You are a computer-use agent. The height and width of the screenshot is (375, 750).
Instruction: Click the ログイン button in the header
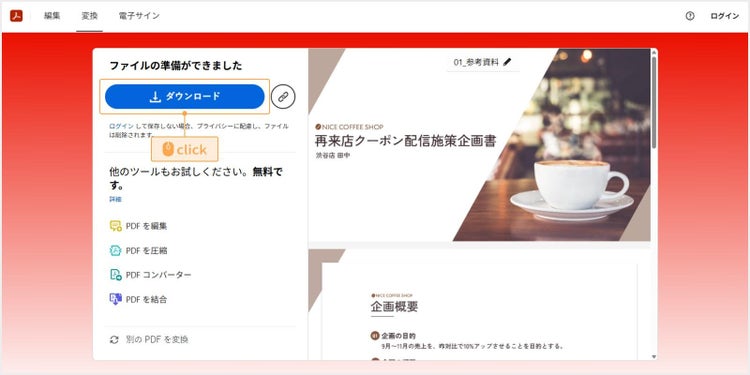[725, 16]
